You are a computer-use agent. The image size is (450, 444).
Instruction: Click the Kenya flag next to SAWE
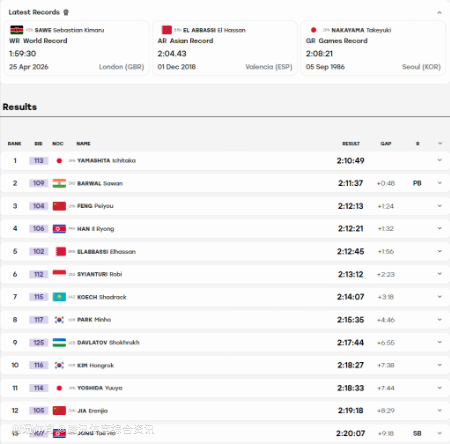16,30
